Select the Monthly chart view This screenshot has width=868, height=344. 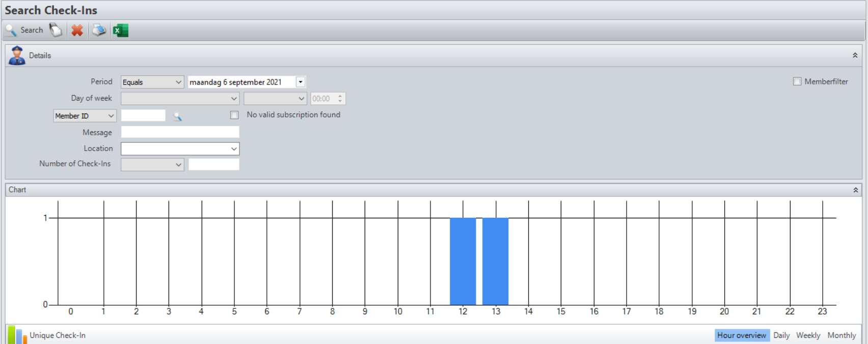pyautogui.click(x=841, y=335)
